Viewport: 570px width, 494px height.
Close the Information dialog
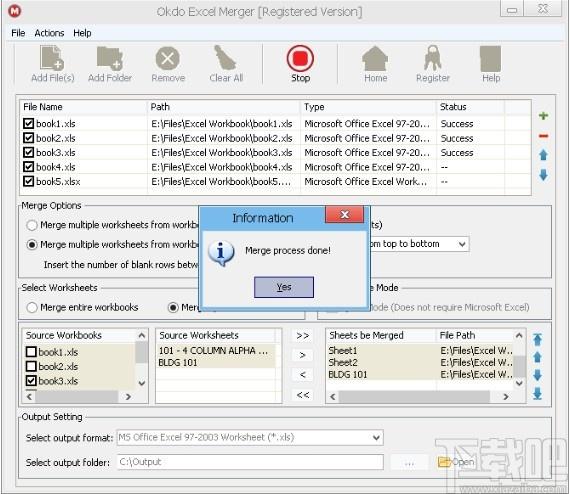[345, 214]
